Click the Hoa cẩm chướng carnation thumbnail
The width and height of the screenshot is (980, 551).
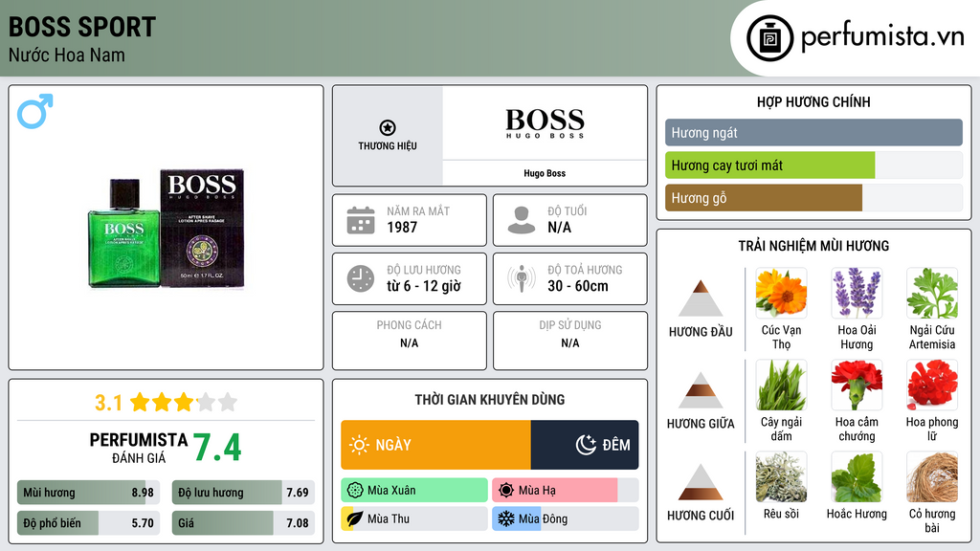[857, 385]
